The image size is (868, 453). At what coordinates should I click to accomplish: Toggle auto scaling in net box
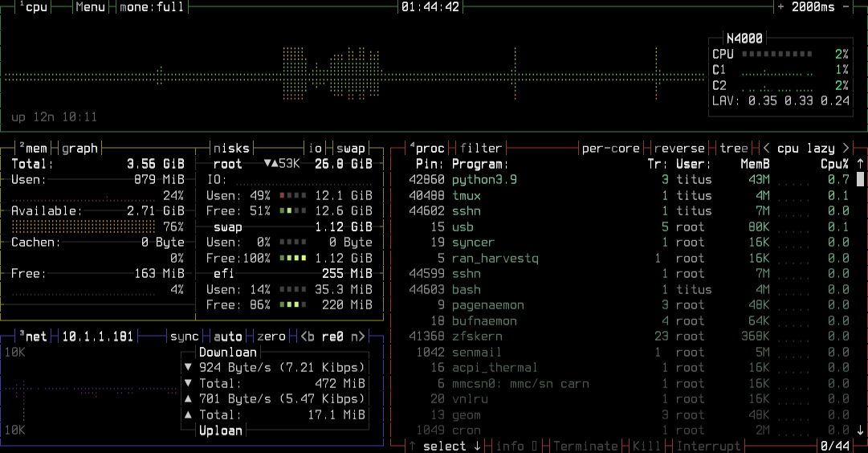coord(228,337)
